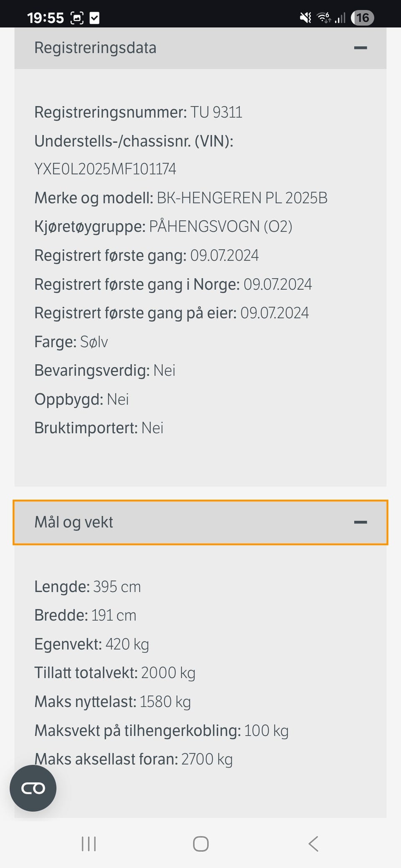
Task: Tap the VIN number YXE0L2025MF101174
Action: tap(105, 169)
